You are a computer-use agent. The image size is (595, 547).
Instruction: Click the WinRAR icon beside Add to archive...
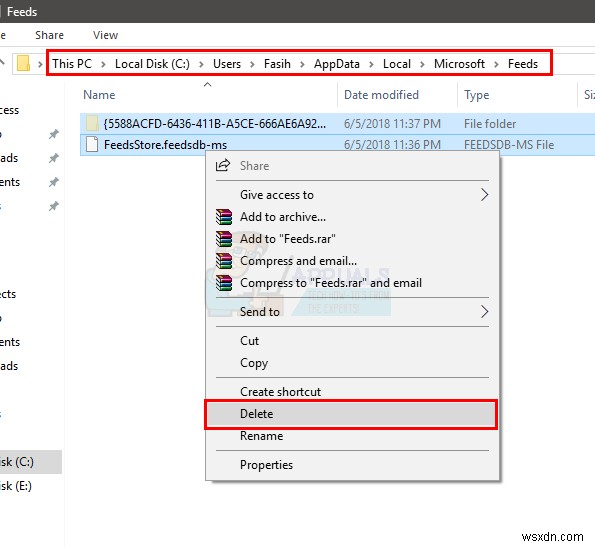coord(224,217)
